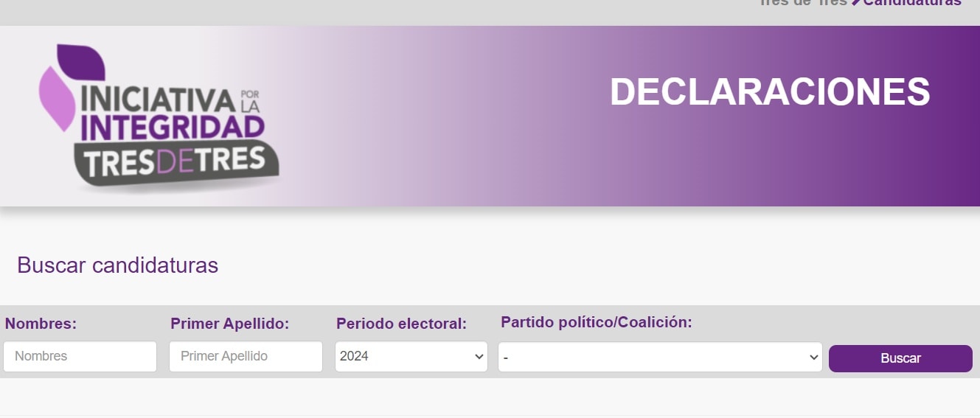Focus the Nombres text input
The height and width of the screenshot is (418, 980).
point(80,356)
